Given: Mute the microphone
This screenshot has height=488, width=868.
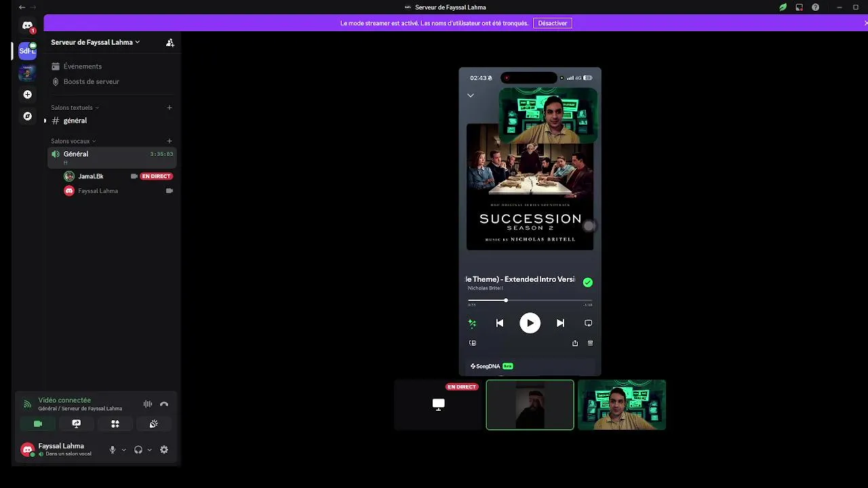Looking at the screenshot, I should pos(113,449).
